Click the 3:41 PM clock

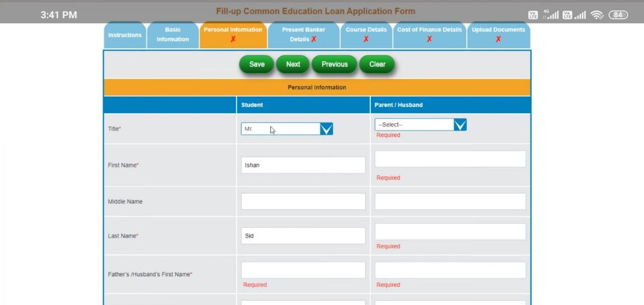(59, 15)
